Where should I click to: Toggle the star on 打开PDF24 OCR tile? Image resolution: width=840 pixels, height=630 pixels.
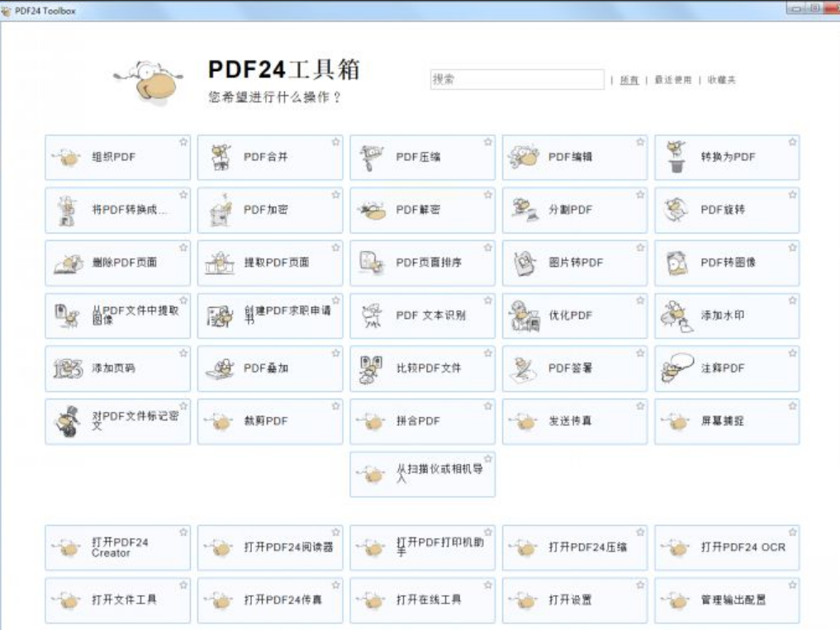click(792, 532)
